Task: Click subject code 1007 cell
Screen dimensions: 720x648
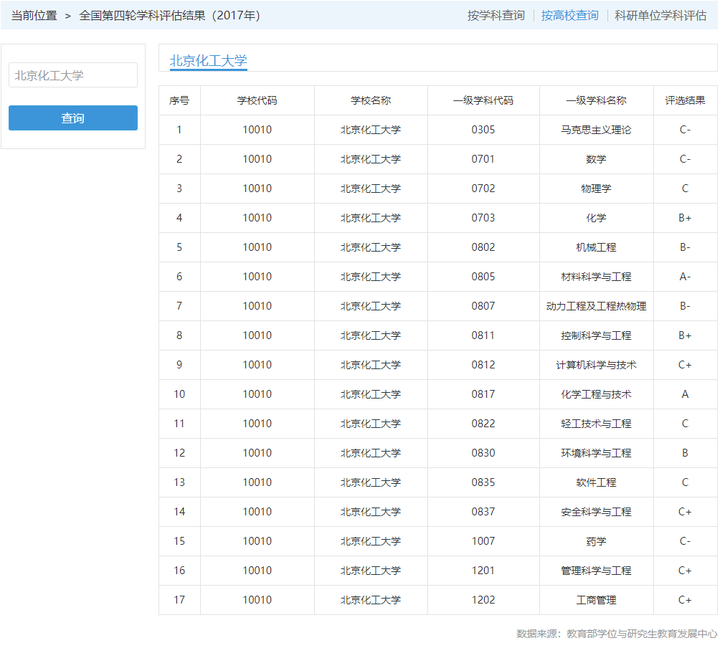Action: (x=483, y=541)
